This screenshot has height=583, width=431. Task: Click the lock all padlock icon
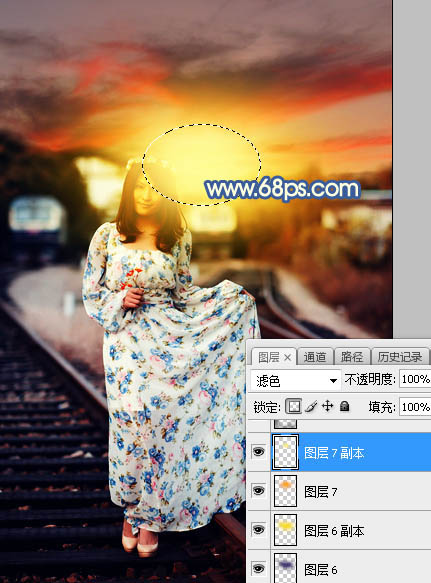pyautogui.click(x=345, y=406)
